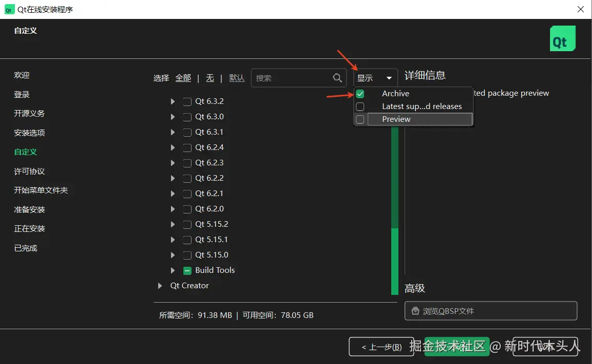
Task: Click the 开始菜单文件夹 sidebar step
Action: tap(41, 190)
